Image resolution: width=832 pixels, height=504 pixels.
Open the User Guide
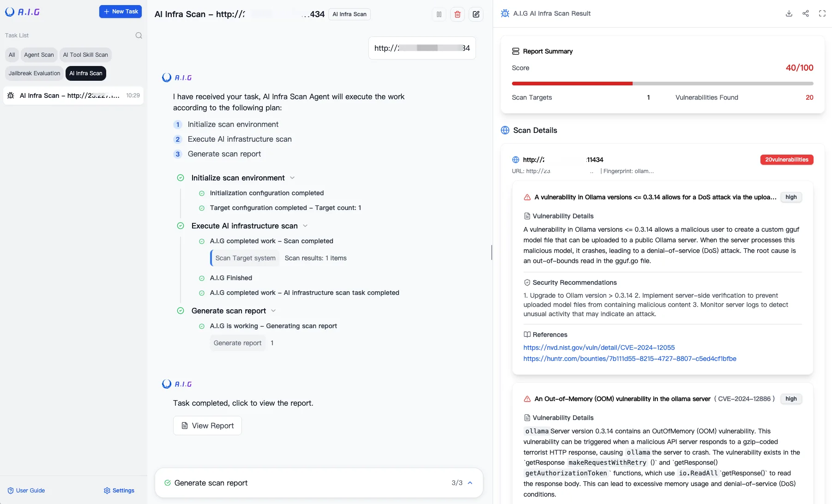(26, 491)
